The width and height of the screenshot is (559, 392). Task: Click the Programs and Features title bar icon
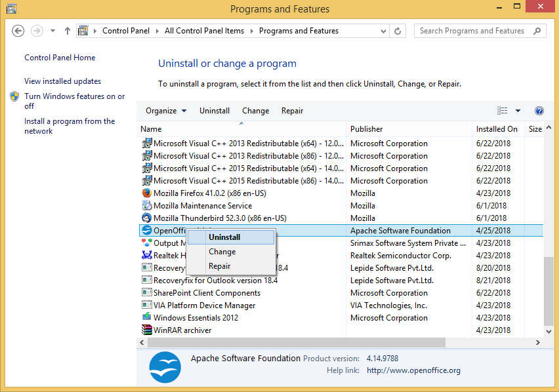(x=11, y=9)
